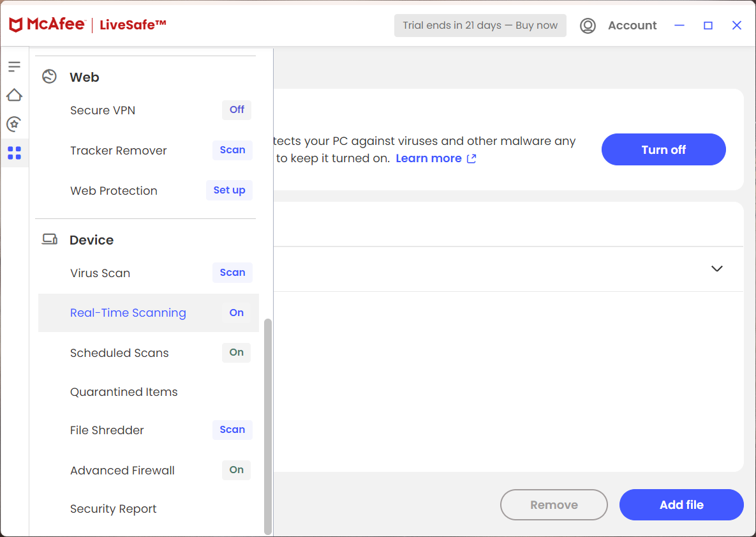
Task: Click the LiveSafe product name text
Action: pos(133,25)
